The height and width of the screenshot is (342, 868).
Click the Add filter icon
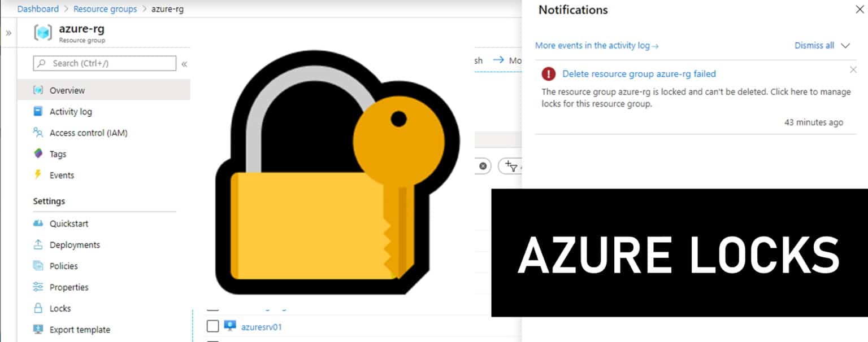(x=512, y=166)
